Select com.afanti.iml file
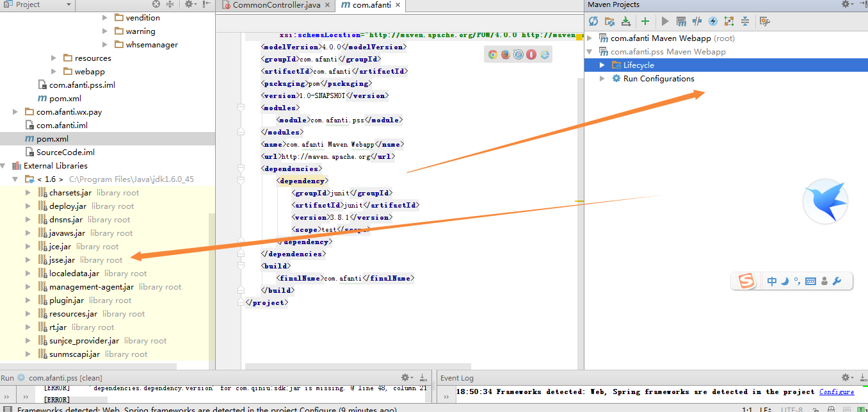 pos(56,126)
